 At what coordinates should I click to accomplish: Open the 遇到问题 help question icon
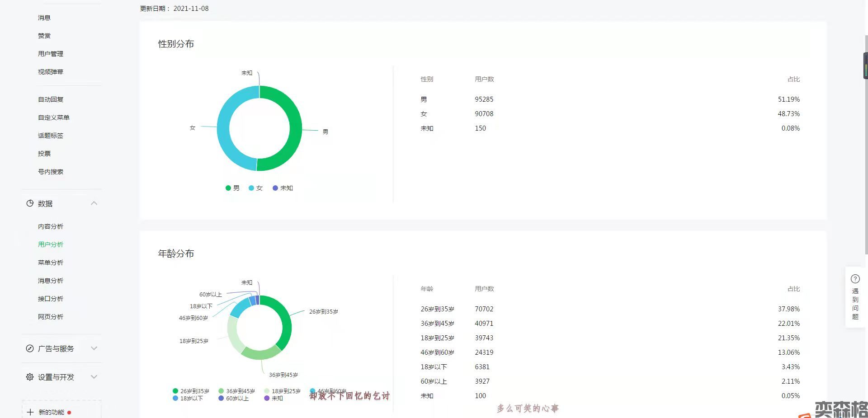click(x=855, y=279)
